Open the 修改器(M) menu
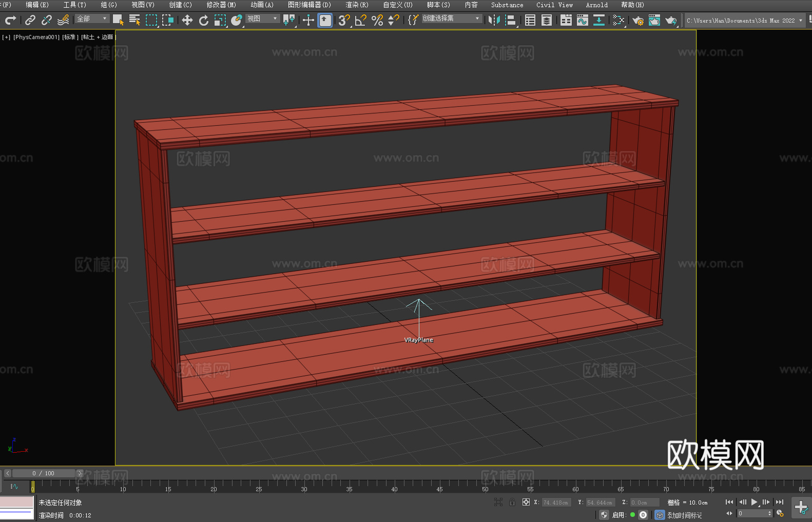 click(x=221, y=5)
